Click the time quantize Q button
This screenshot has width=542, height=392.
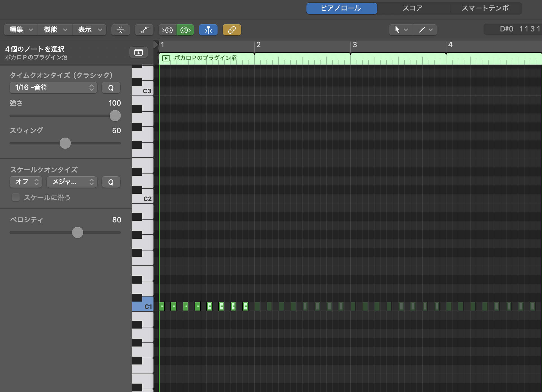(x=111, y=88)
